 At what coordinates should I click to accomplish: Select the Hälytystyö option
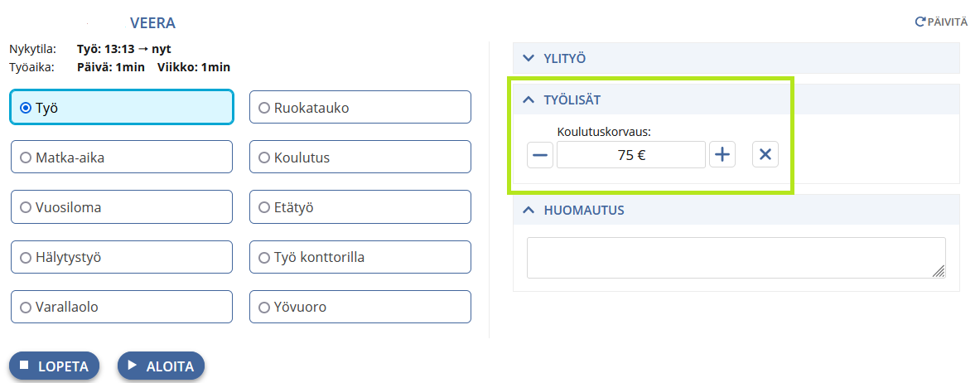point(122,257)
